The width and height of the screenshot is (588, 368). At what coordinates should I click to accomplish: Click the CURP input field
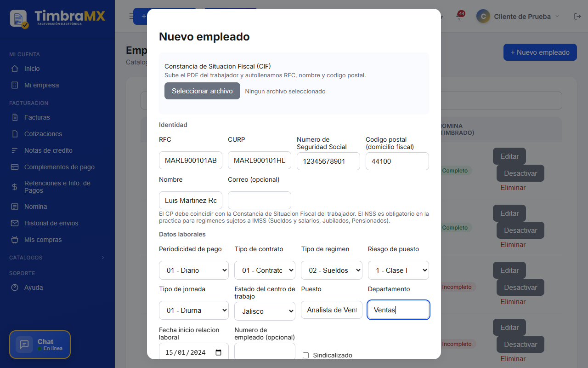coord(260,161)
